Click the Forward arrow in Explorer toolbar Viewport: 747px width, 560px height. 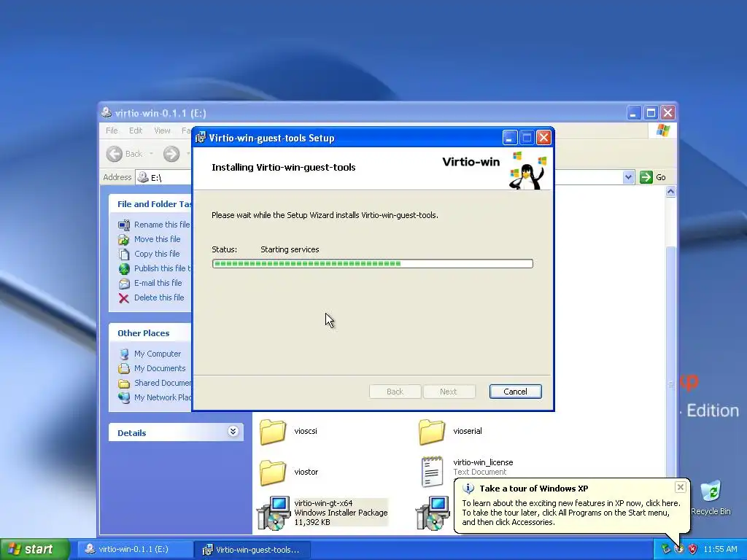coord(171,154)
